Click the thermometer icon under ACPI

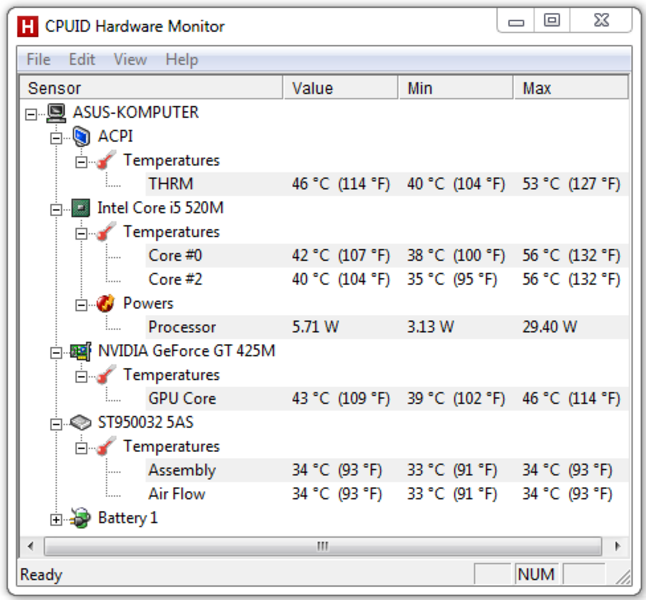point(105,160)
